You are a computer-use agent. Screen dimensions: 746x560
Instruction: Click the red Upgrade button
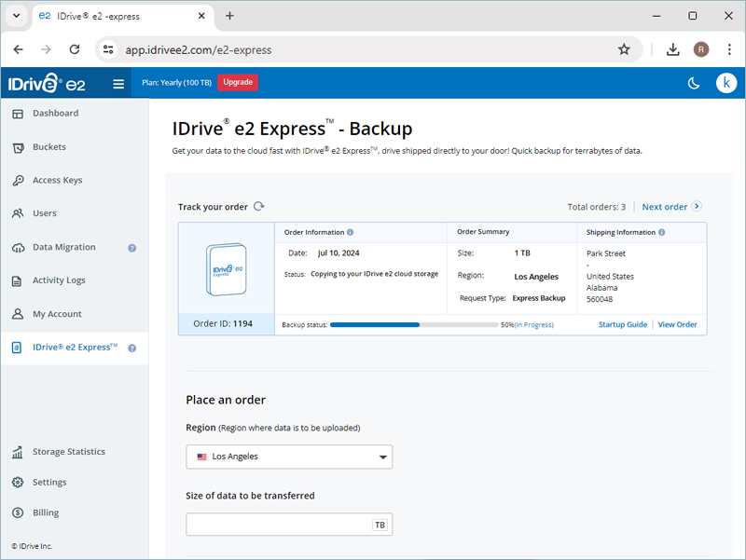coord(238,82)
